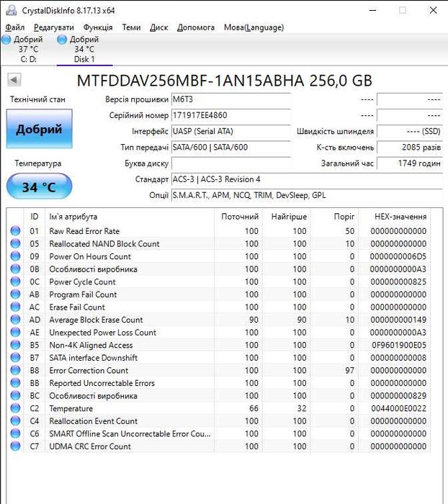448x504 pixels.
Task: Click the total hours value 1749 годин
Action: pyautogui.click(x=410, y=163)
